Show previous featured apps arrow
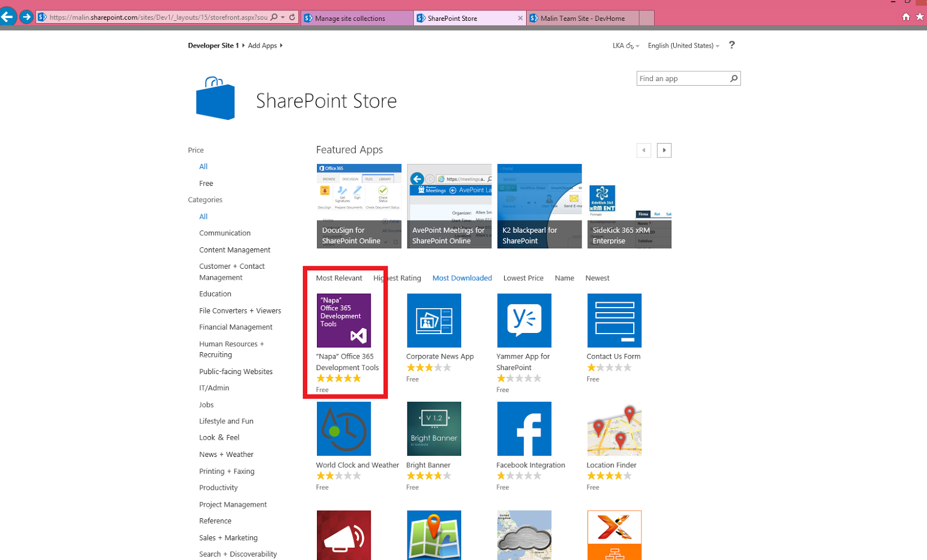The height and width of the screenshot is (560, 927). pos(644,150)
